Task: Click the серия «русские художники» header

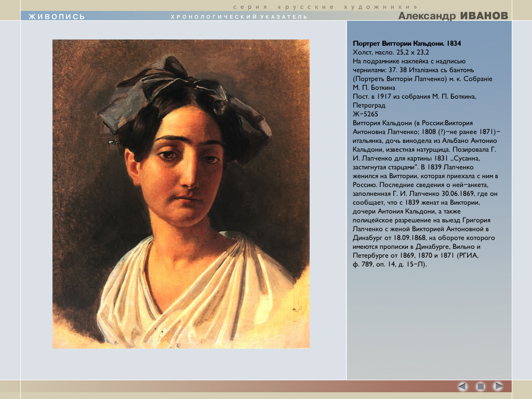Action: point(325,7)
